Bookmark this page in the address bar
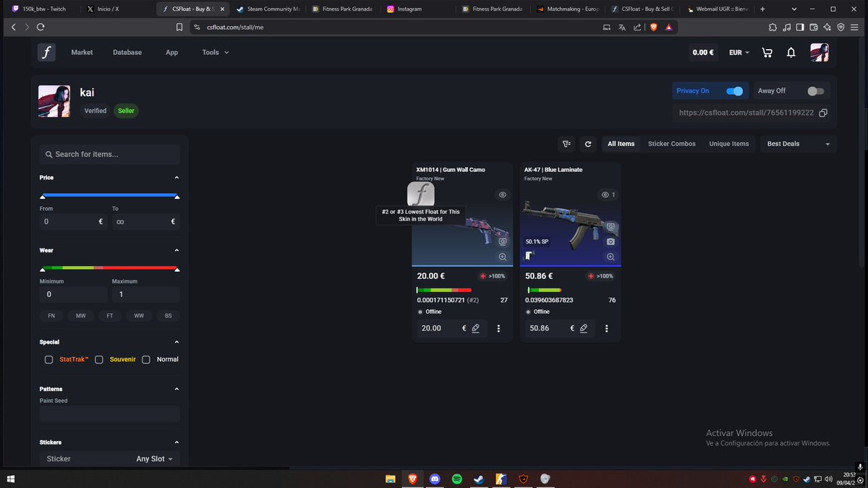The image size is (868, 488). coord(179,27)
